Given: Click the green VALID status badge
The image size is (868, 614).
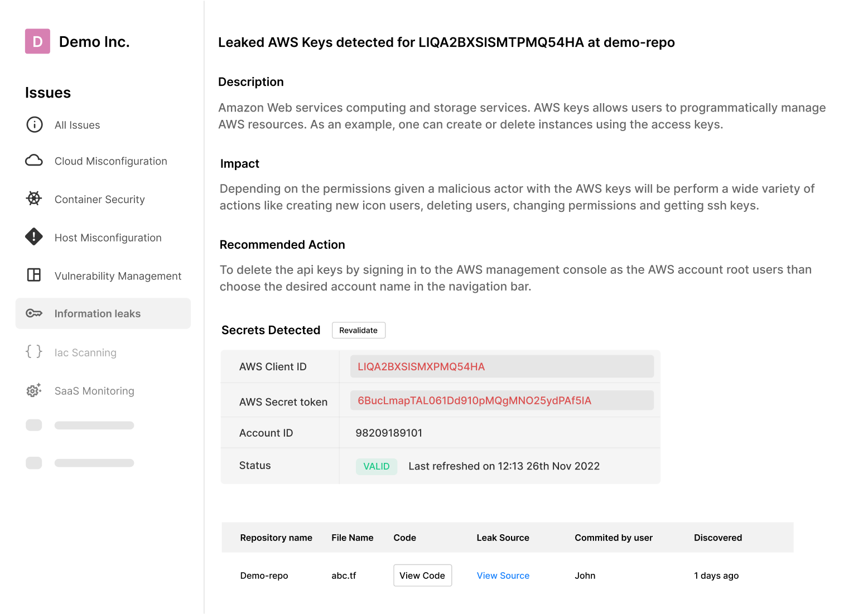Looking at the screenshot, I should point(377,466).
